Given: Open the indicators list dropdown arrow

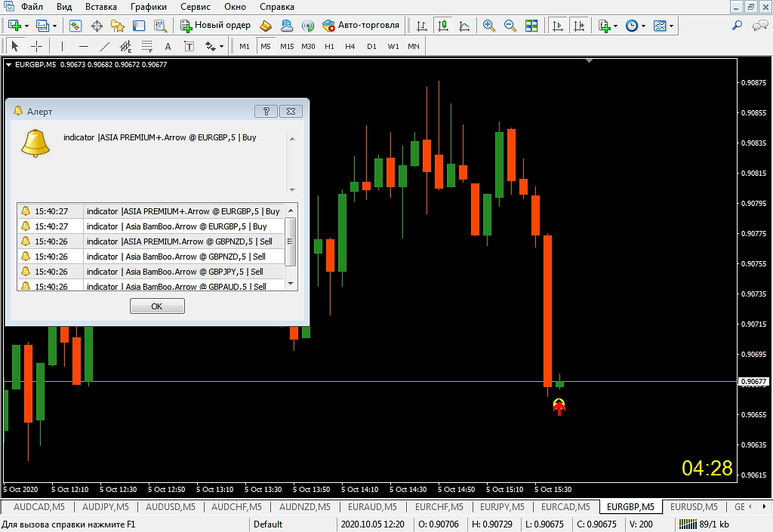Looking at the screenshot, I should pos(615,26).
